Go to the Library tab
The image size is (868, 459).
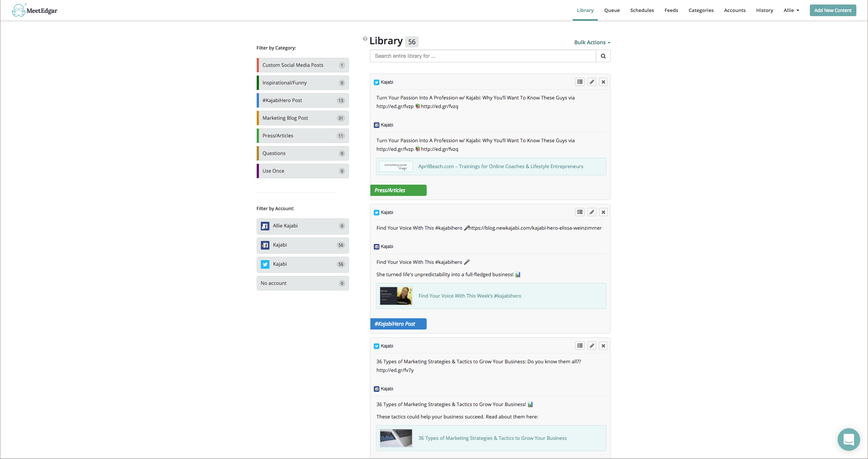585,10
